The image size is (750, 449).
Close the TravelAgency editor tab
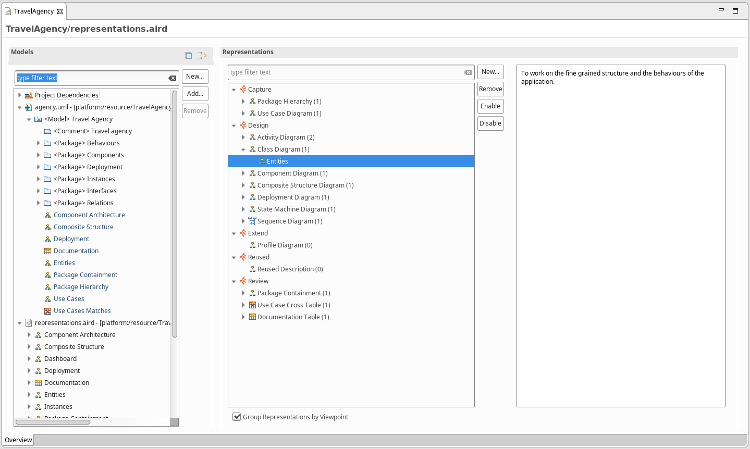[60, 11]
